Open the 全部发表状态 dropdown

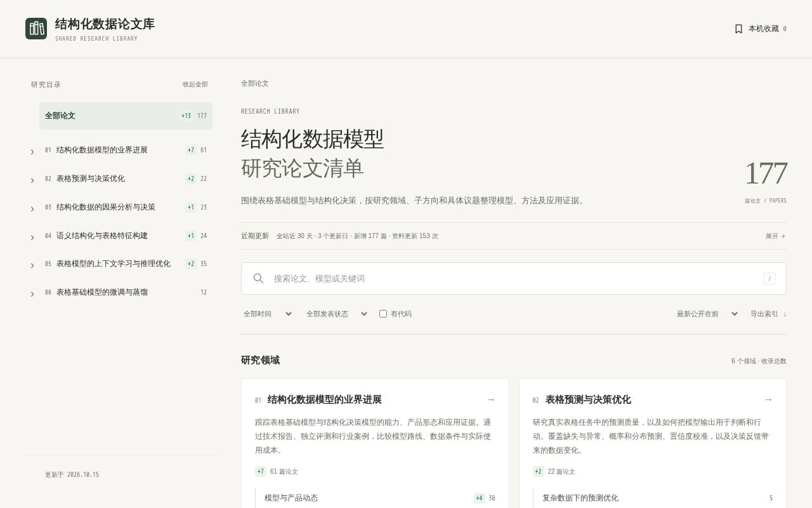tap(337, 314)
